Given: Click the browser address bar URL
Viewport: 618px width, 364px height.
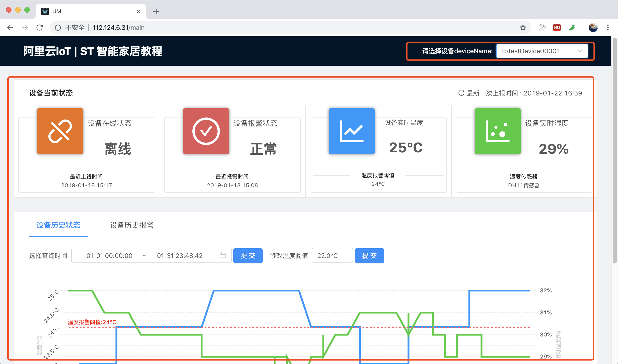Looking at the screenshot, I should click(x=118, y=28).
